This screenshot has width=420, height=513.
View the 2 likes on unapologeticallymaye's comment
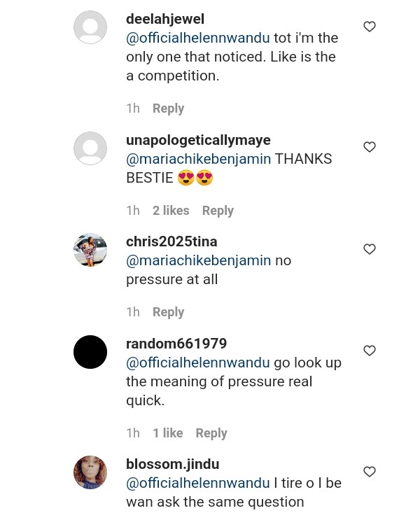171,211
